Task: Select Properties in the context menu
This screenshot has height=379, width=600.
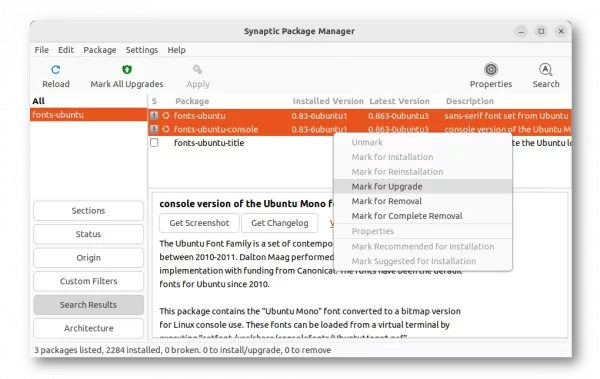Action: point(423,231)
